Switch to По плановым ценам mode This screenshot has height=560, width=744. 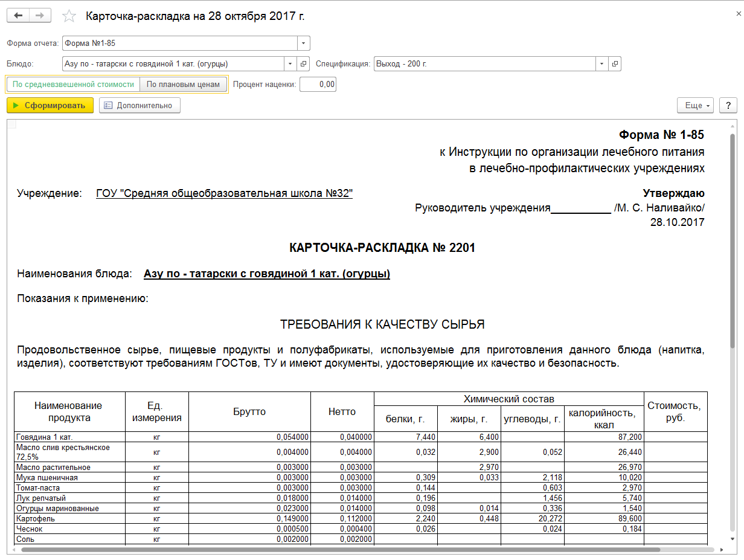(184, 85)
